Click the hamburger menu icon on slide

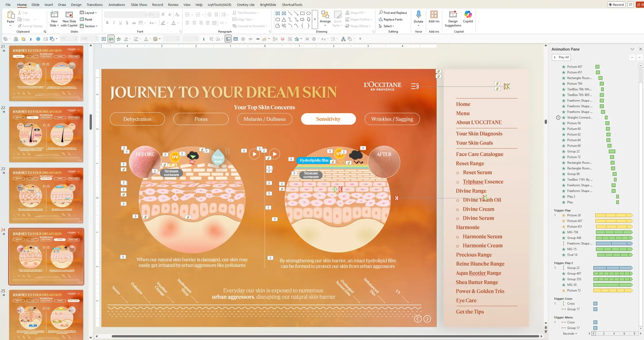(x=415, y=86)
